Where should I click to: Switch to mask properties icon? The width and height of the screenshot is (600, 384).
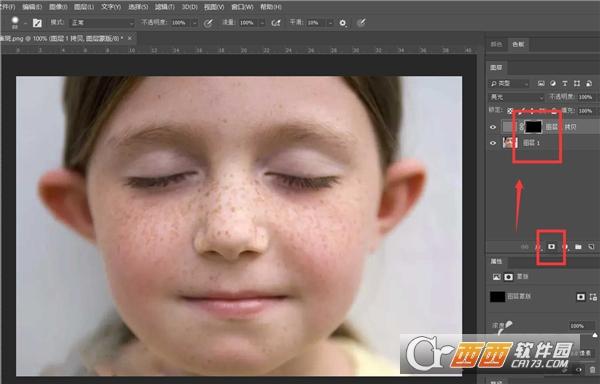pyautogui.click(x=509, y=277)
